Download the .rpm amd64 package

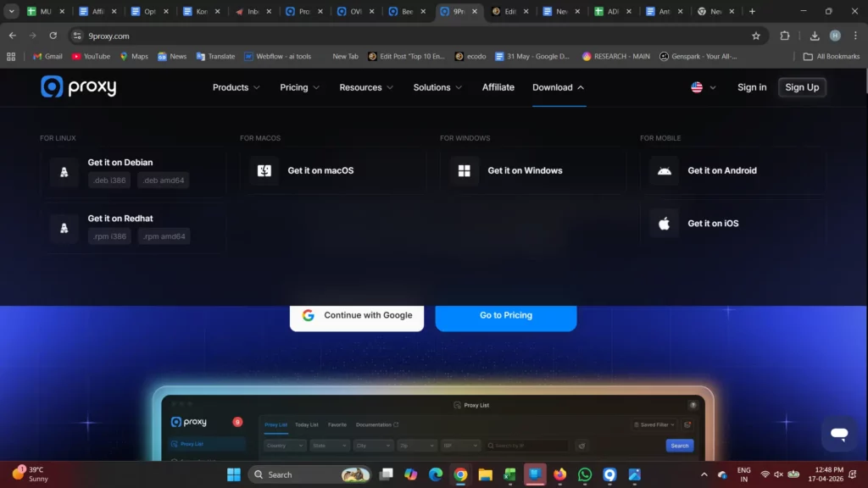164,236
